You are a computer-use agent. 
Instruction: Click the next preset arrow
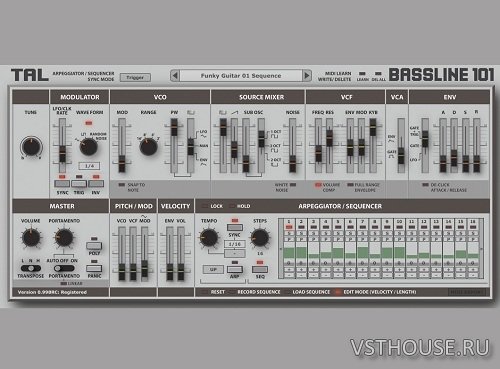click(x=307, y=76)
